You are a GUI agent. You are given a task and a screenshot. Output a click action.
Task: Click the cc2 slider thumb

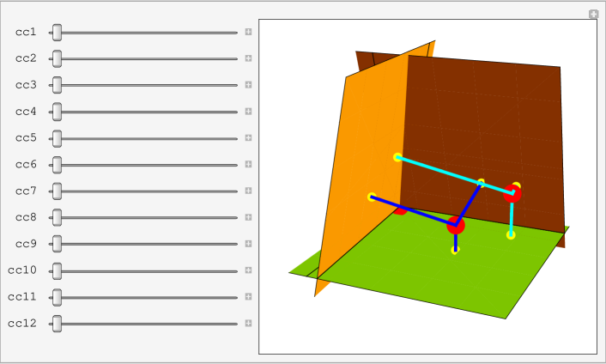[x=57, y=58]
